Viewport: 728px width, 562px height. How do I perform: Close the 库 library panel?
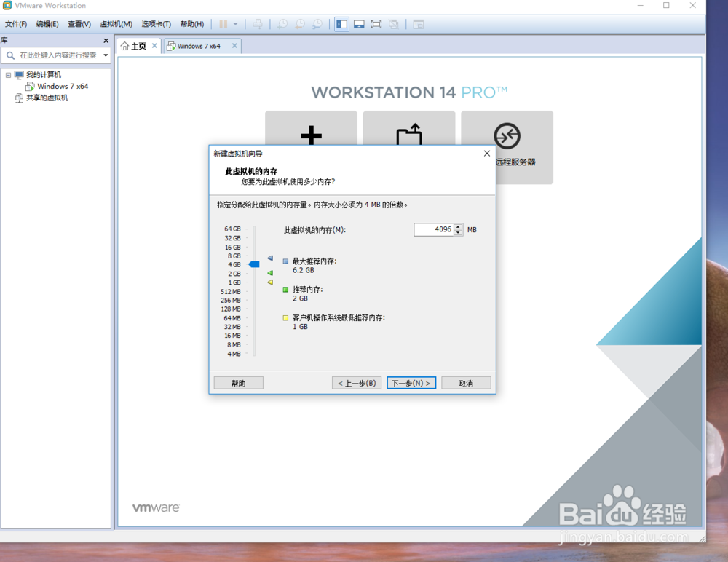106,41
